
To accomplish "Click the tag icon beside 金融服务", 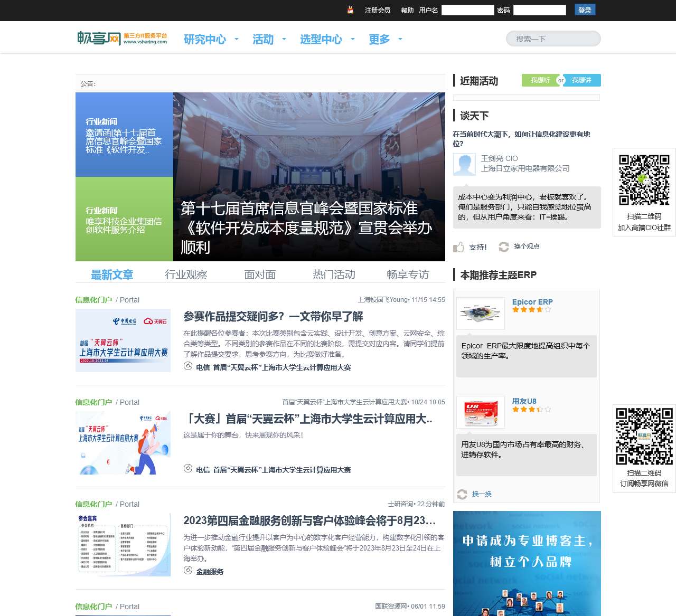I will (187, 571).
